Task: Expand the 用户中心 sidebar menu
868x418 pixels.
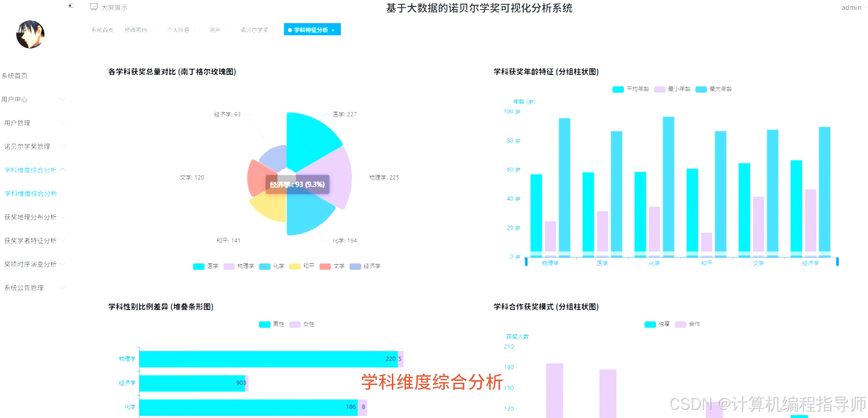Action: pyautogui.click(x=33, y=99)
